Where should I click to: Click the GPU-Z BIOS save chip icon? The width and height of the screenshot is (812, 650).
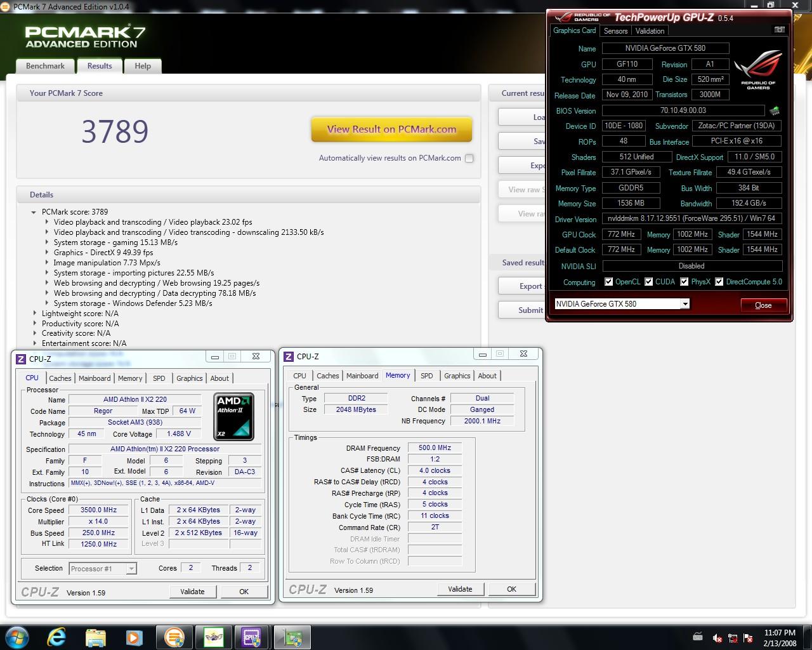(x=775, y=110)
